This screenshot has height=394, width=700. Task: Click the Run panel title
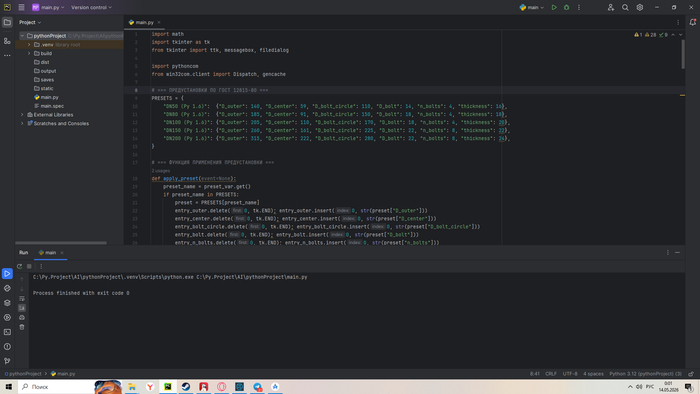click(23, 253)
